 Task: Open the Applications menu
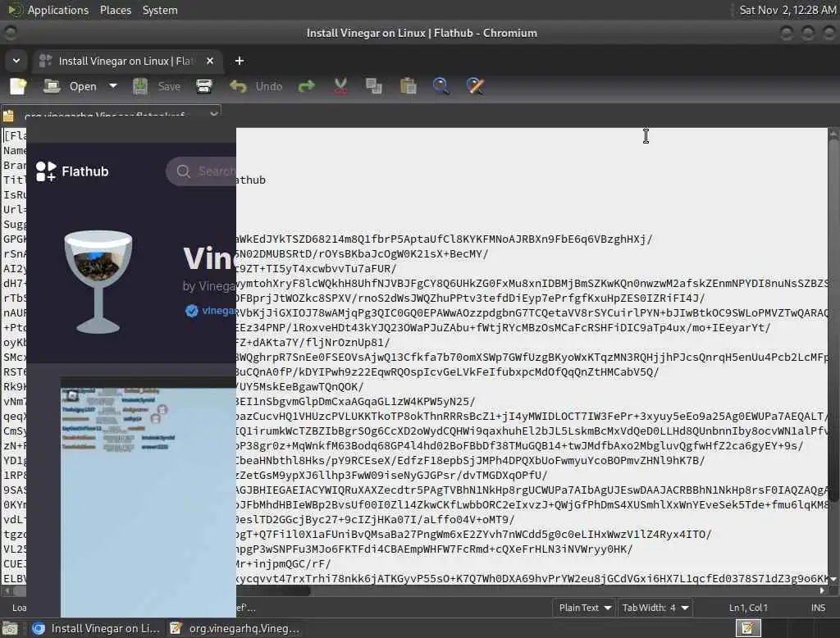click(58, 10)
